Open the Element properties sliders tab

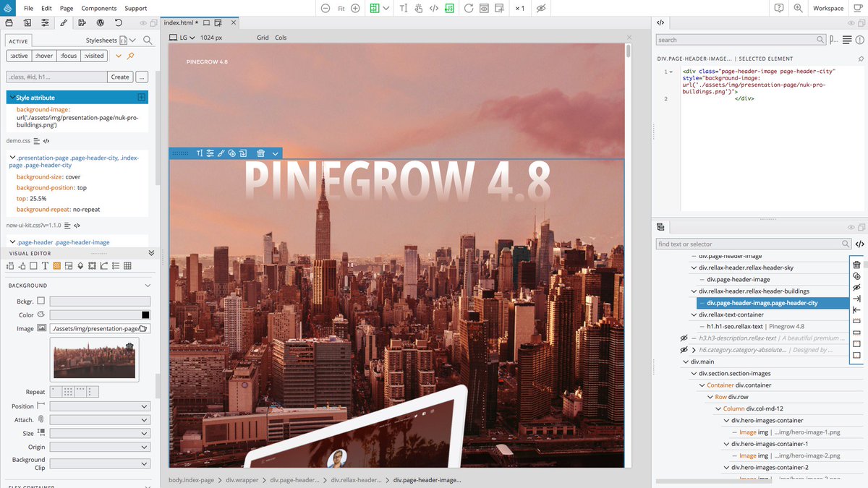point(45,22)
